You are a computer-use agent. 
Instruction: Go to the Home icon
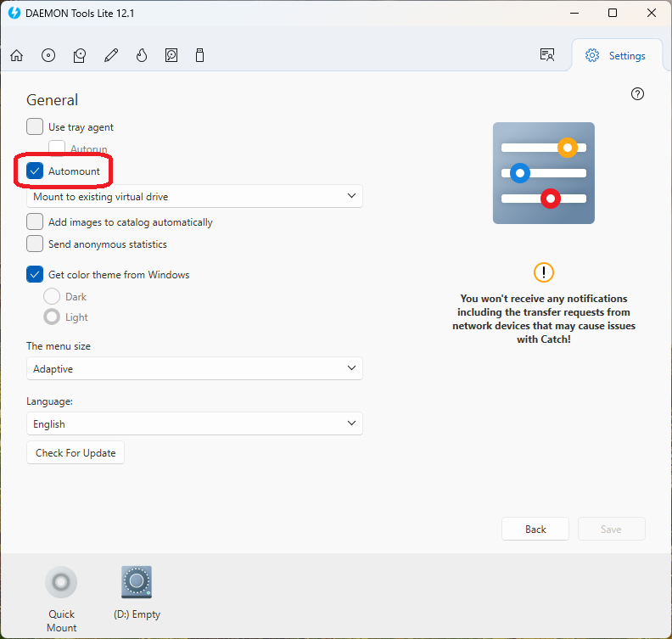(17, 55)
